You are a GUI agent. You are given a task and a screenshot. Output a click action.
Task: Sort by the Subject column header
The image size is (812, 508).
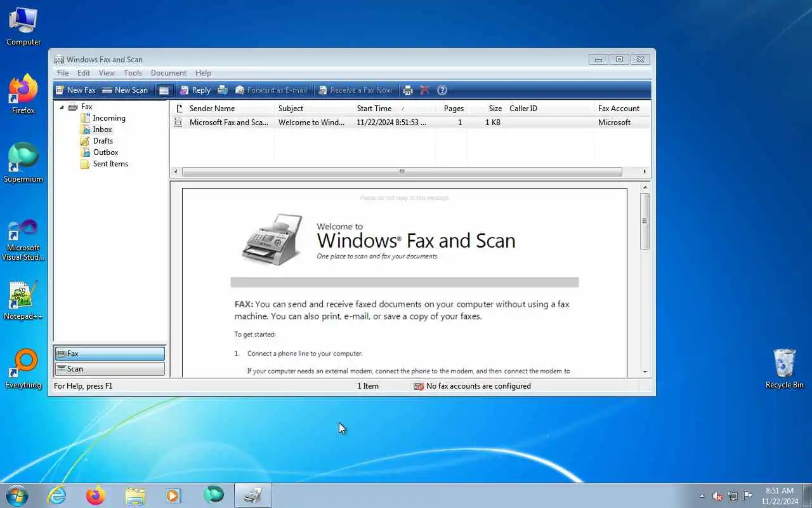313,109
